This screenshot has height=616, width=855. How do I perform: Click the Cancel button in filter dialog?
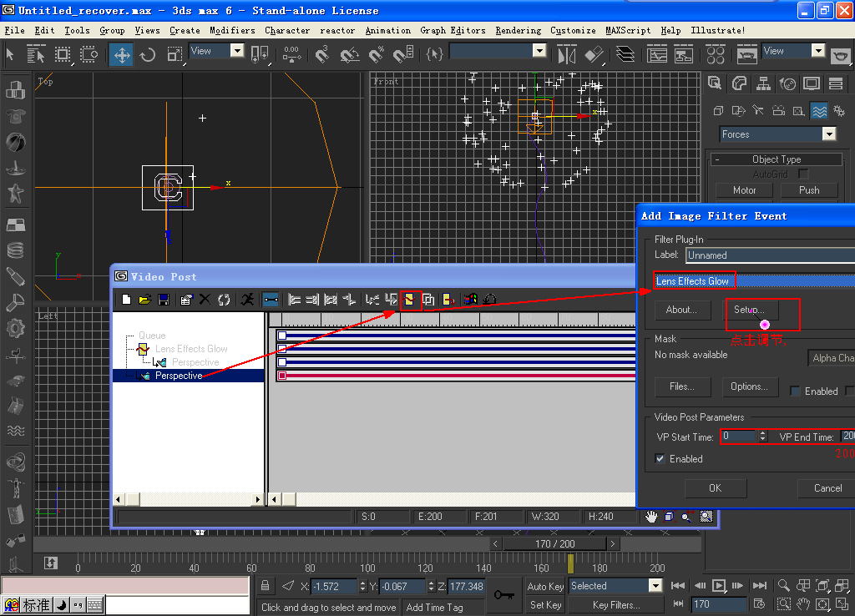826,488
